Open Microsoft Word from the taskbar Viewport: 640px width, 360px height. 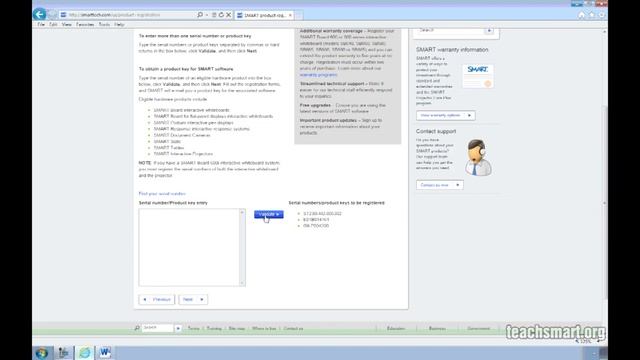[105, 353]
